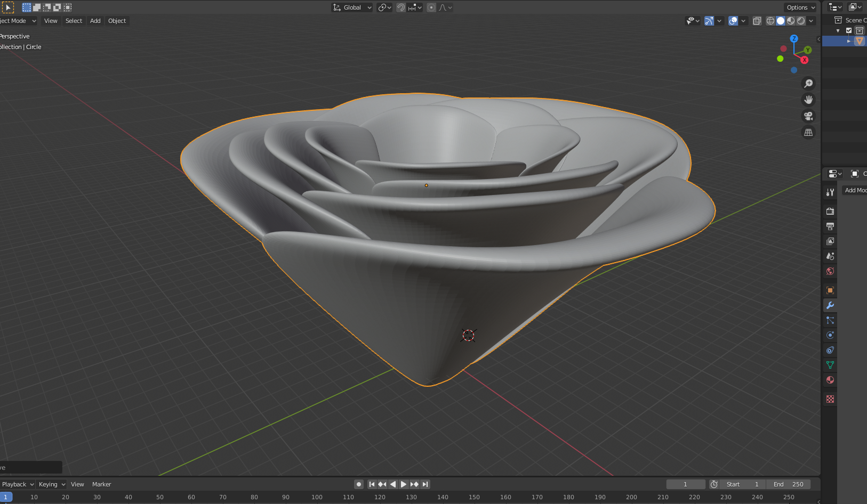Toggle the Scene Collection visibility checkbox

pos(849,30)
